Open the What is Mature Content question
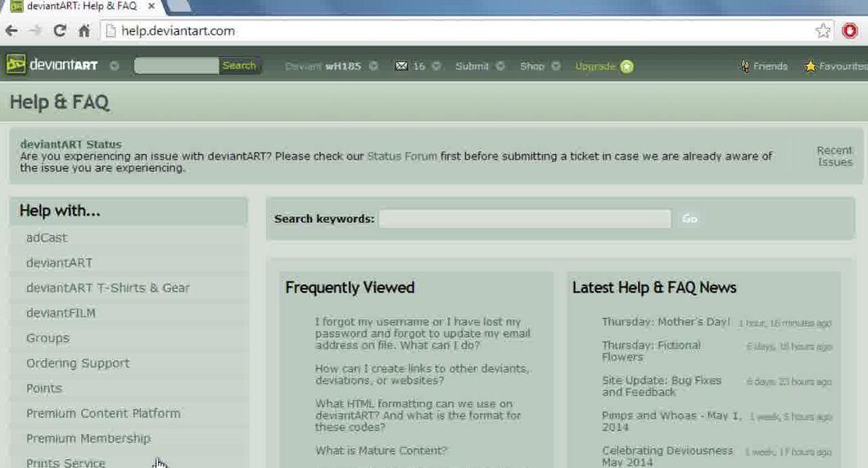Viewport: 868px width, 468px height. [381, 451]
